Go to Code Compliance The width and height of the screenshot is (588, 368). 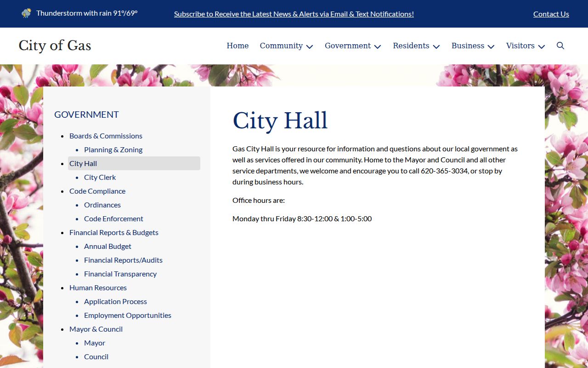pyautogui.click(x=97, y=191)
